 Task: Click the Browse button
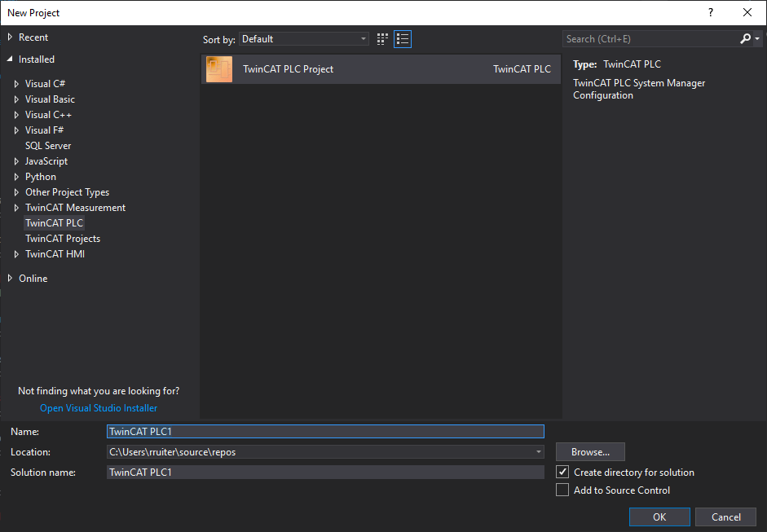590,452
